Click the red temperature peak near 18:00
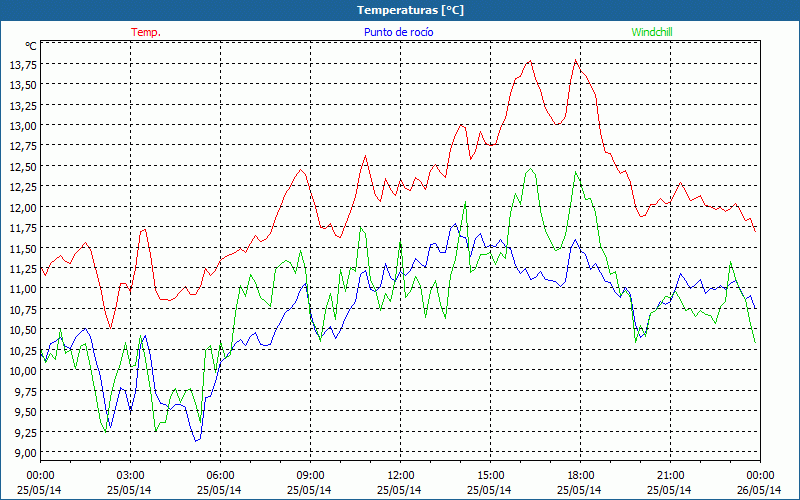Image resolution: width=800 pixels, height=500 pixels. pyautogui.click(x=576, y=60)
